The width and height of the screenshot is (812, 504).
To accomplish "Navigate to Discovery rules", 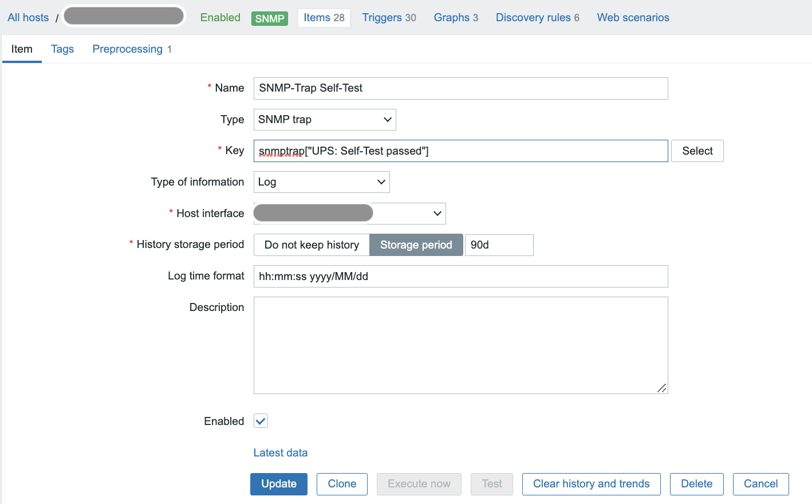I will pos(537,18).
